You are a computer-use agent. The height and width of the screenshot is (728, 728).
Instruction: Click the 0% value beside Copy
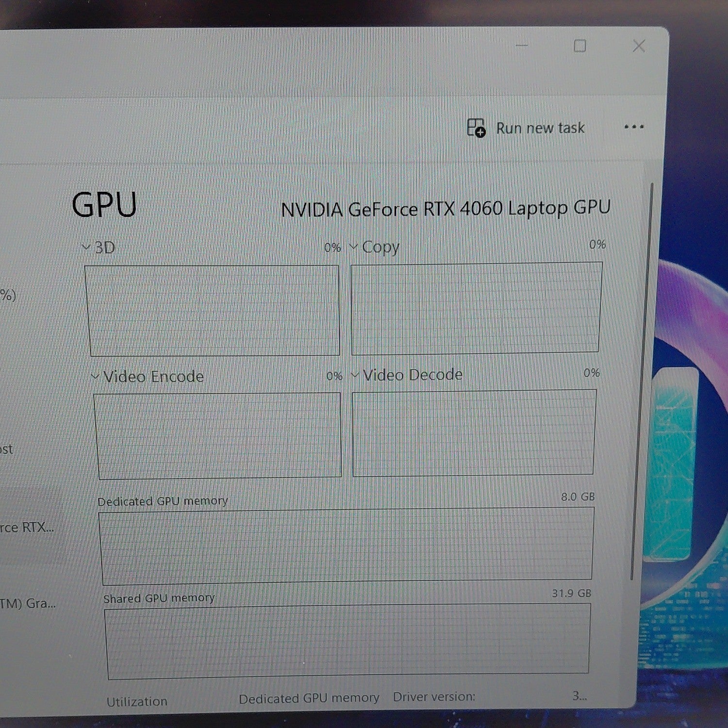click(597, 245)
